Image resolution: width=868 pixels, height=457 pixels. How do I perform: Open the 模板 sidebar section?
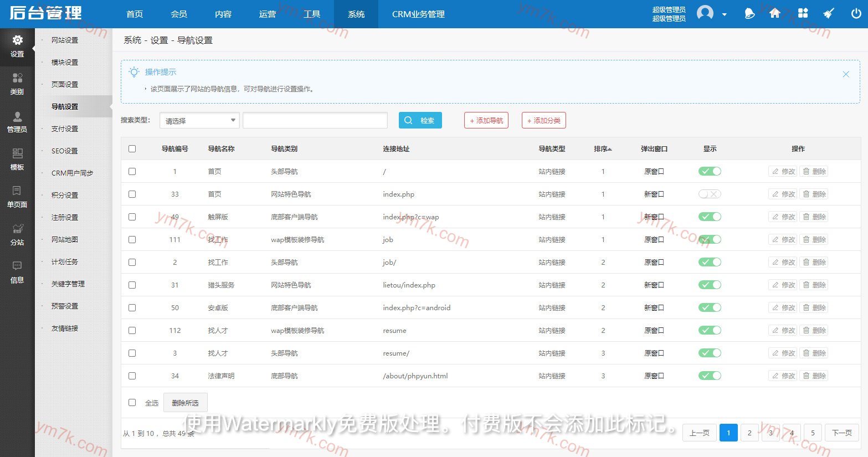(17, 159)
